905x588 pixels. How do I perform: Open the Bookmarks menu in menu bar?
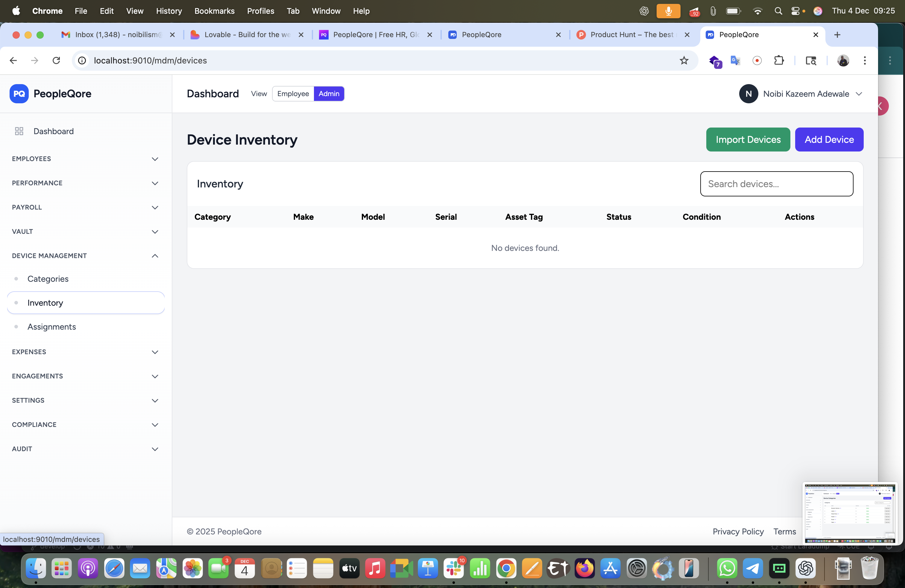coord(214,11)
